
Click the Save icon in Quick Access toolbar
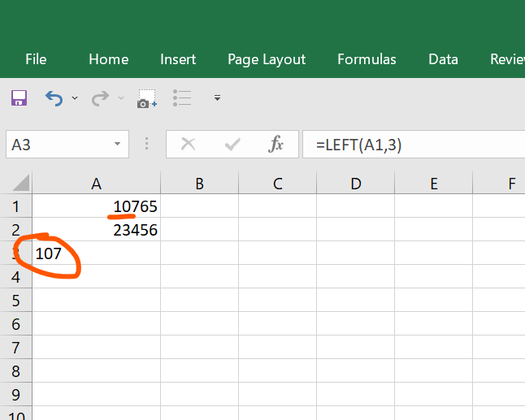click(19, 98)
